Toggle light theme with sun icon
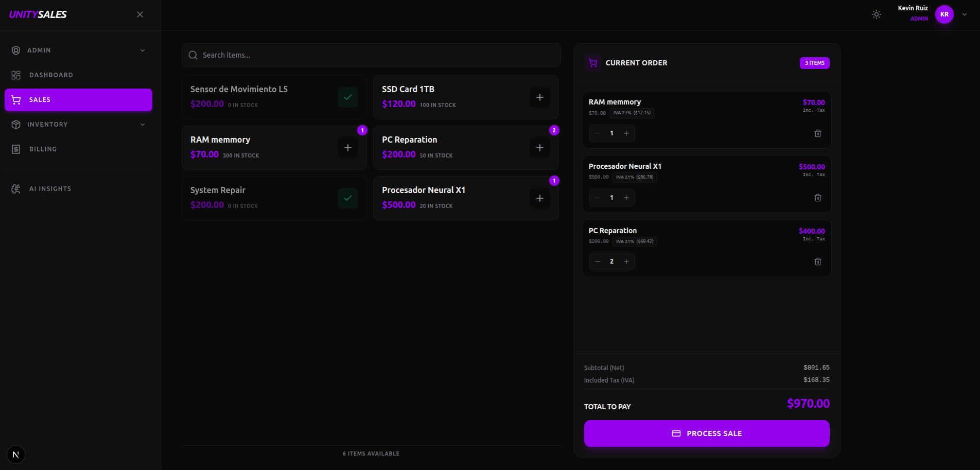980x470 pixels. pyautogui.click(x=876, y=14)
